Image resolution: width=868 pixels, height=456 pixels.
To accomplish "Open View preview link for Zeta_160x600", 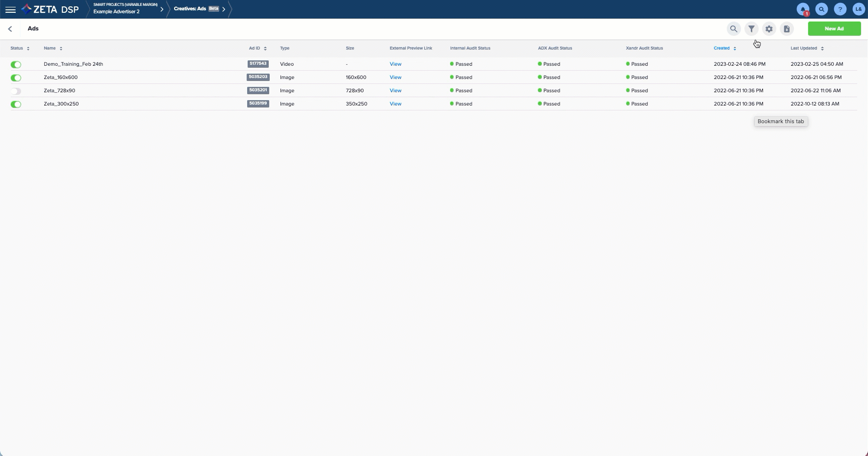I will [x=395, y=77].
